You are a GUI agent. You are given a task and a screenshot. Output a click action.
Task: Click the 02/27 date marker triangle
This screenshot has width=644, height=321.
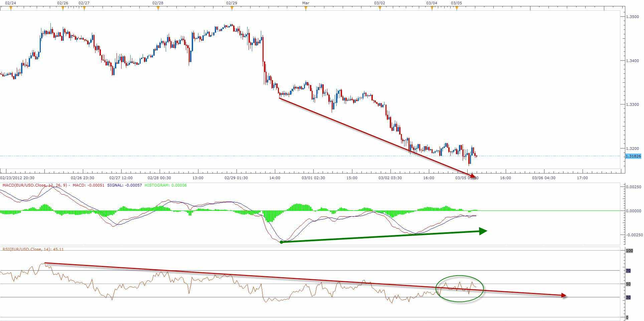[x=84, y=8]
